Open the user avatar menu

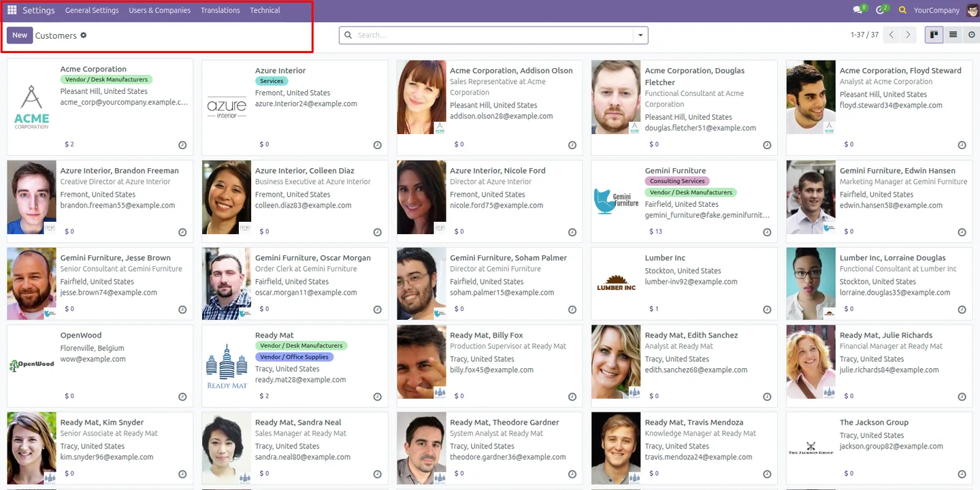coord(972,10)
